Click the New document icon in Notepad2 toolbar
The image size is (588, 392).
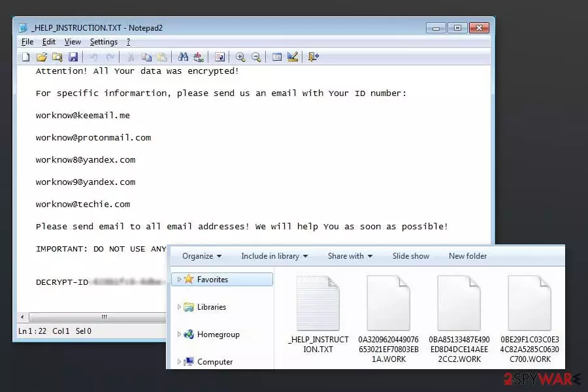pos(25,57)
